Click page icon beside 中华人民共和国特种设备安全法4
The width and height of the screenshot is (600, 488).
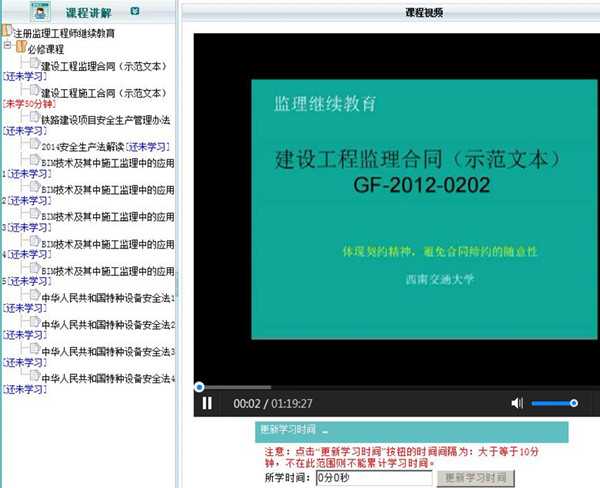pos(35,375)
